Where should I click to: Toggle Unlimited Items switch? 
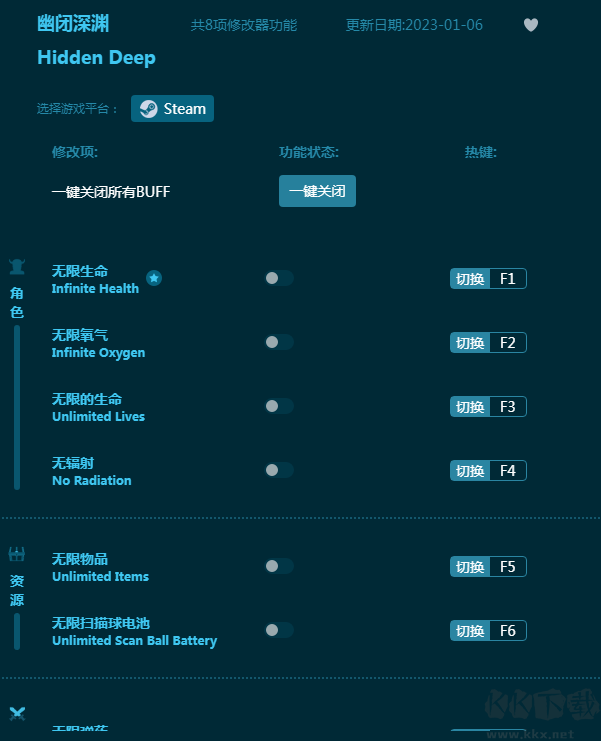pos(279,566)
